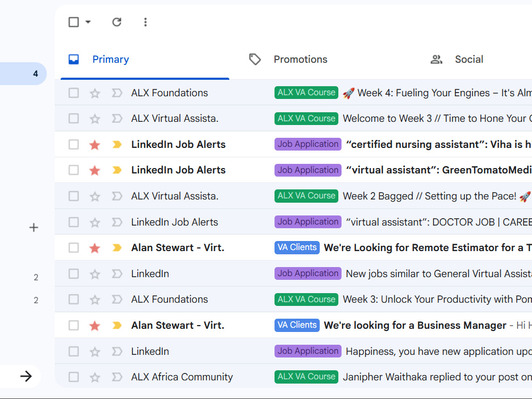Mark Janipher Waithaka replied email important

(x=117, y=377)
